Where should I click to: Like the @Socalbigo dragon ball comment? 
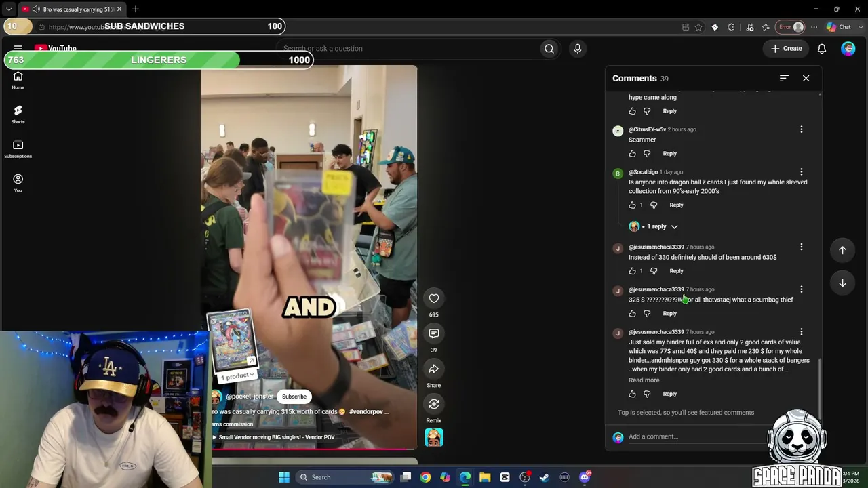633,205
